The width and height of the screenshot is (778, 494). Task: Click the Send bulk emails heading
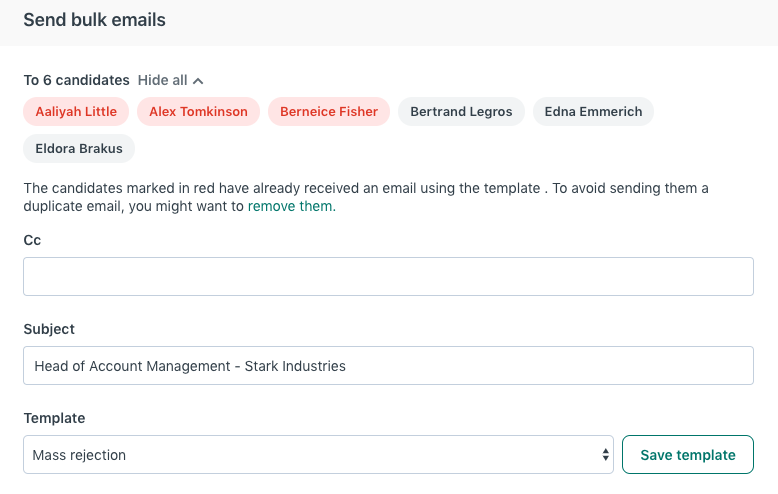pos(94,20)
